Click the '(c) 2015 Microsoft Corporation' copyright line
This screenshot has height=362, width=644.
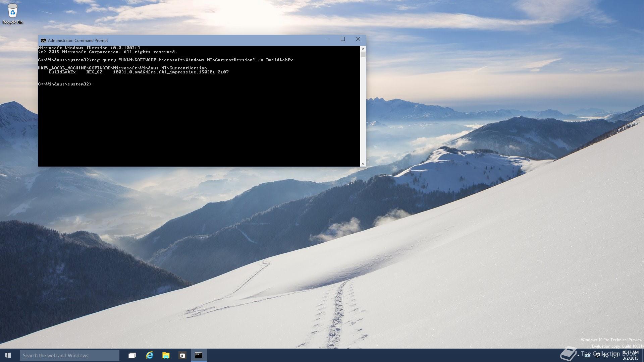(x=108, y=52)
